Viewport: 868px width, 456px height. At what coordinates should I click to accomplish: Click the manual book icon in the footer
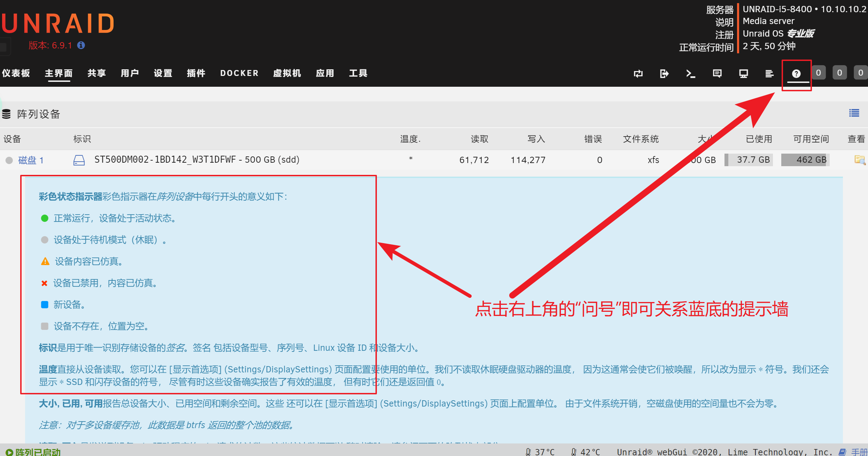pyautogui.click(x=843, y=452)
